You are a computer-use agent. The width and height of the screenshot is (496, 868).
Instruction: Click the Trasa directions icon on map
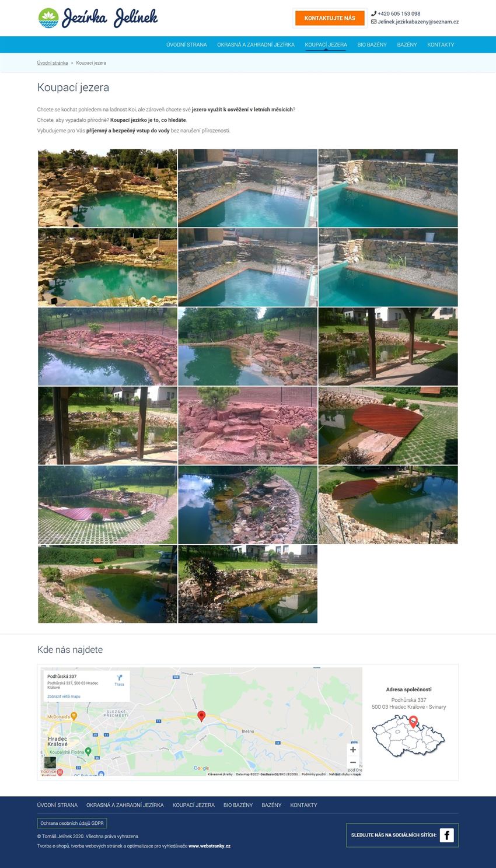point(119,680)
